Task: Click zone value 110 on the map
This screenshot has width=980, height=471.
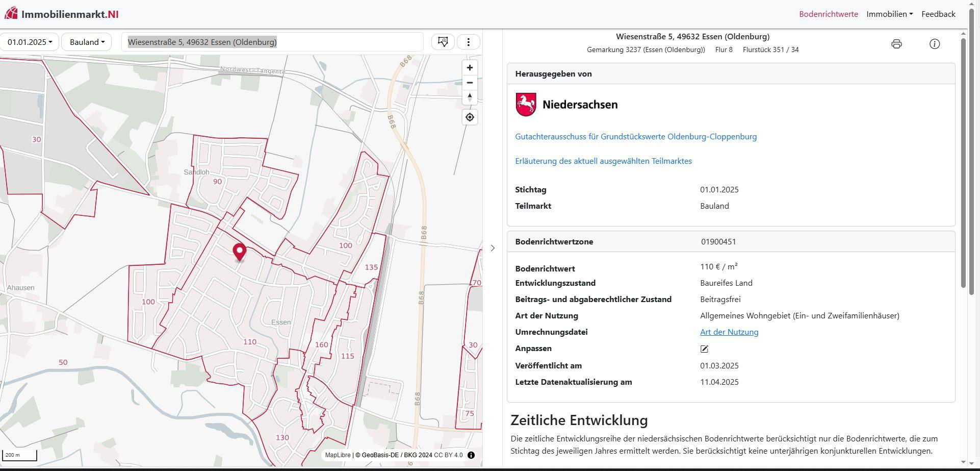Action: click(250, 342)
